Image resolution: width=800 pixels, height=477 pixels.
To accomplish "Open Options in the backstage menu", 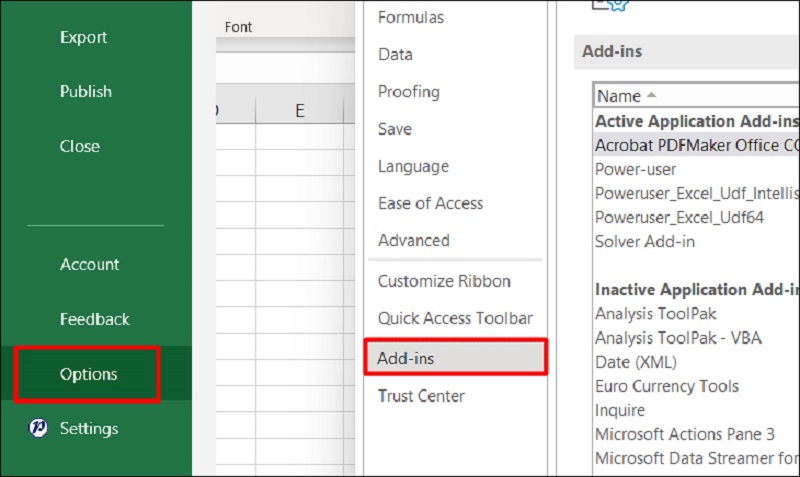I will point(88,374).
